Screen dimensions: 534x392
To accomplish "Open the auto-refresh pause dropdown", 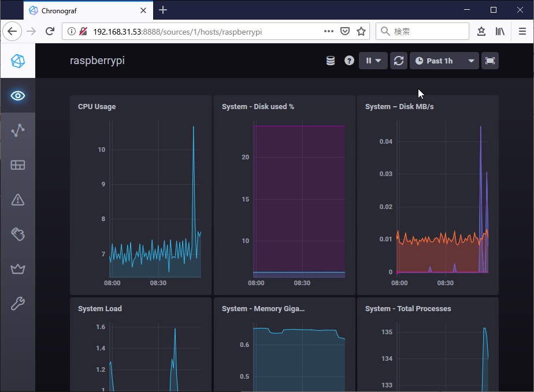I will (x=373, y=61).
